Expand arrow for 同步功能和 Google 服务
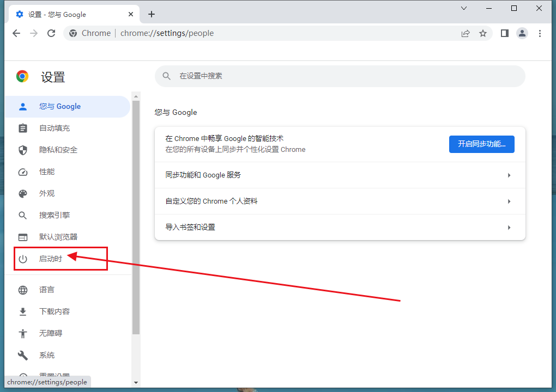 point(509,175)
